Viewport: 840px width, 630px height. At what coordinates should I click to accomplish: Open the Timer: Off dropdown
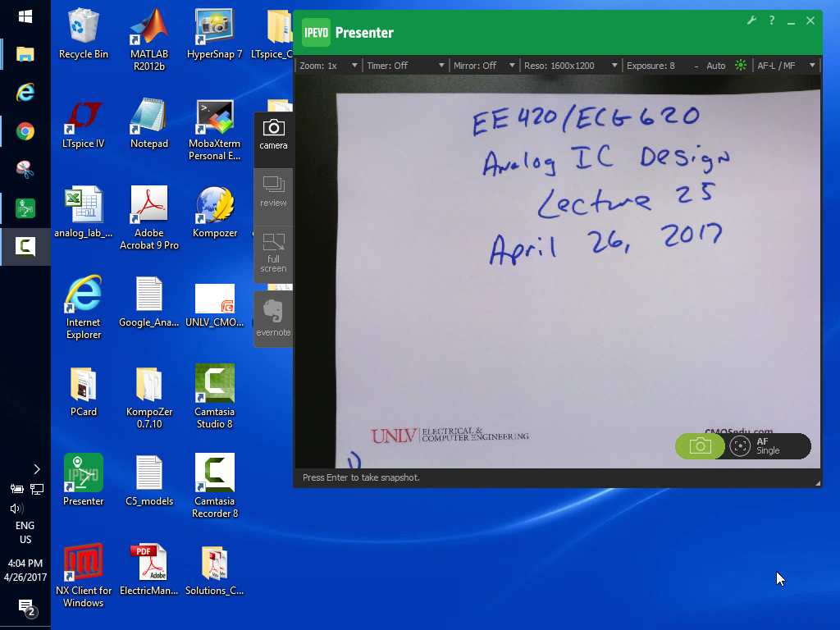point(405,66)
